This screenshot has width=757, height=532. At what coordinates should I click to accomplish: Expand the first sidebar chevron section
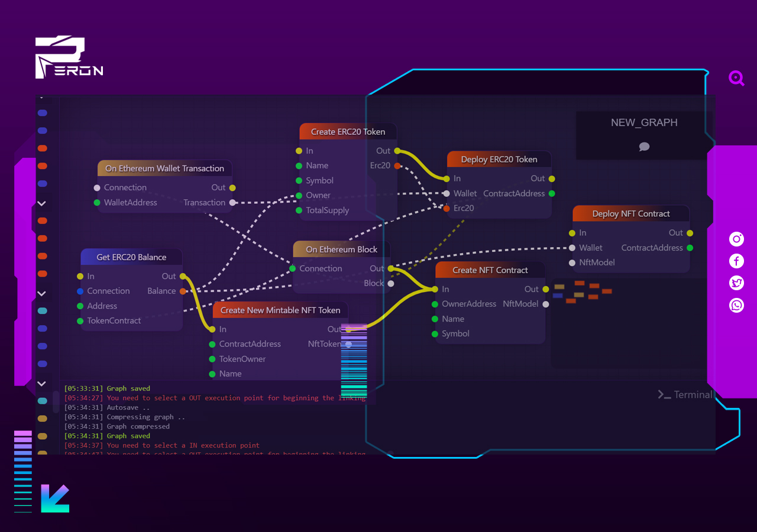click(x=42, y=203)
